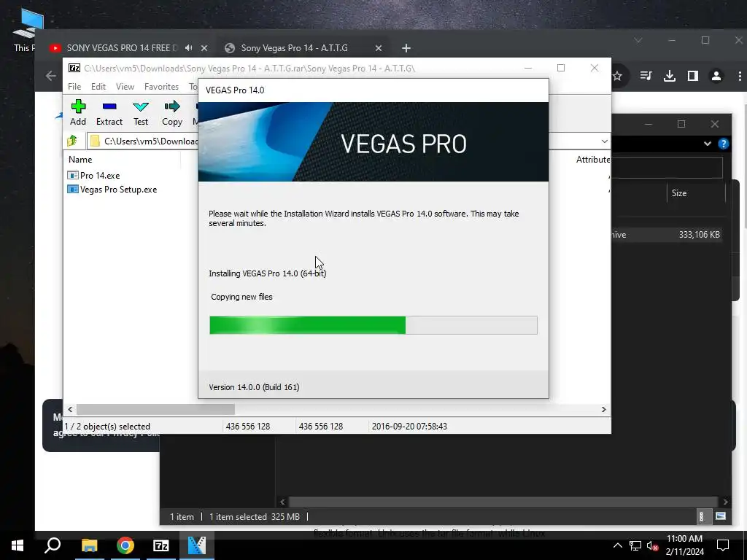Click the installation progress bar
Image resolution: width=747 pixels, height=560 pixels.
[x=373, y=325]
